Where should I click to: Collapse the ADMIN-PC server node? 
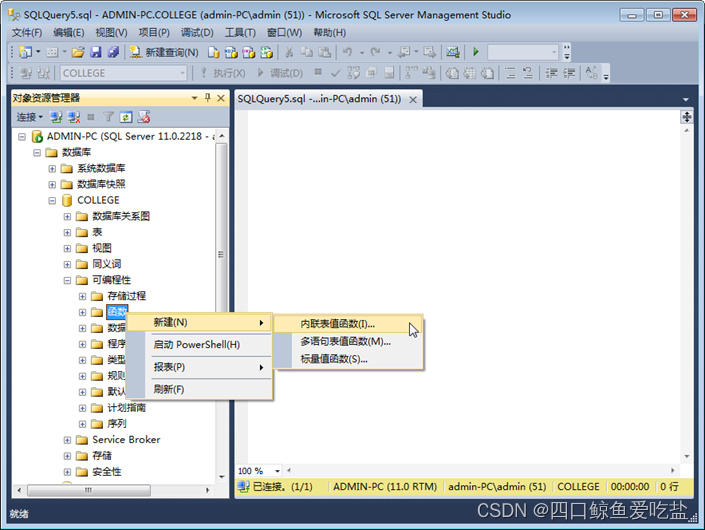pos(22,137)
